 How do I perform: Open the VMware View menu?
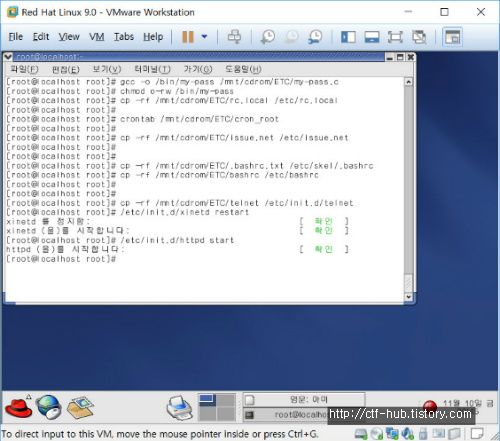click(69, 37)
